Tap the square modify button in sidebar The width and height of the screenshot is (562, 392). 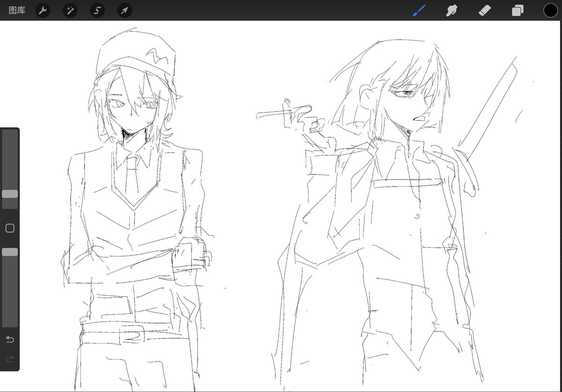click(10, 228)
